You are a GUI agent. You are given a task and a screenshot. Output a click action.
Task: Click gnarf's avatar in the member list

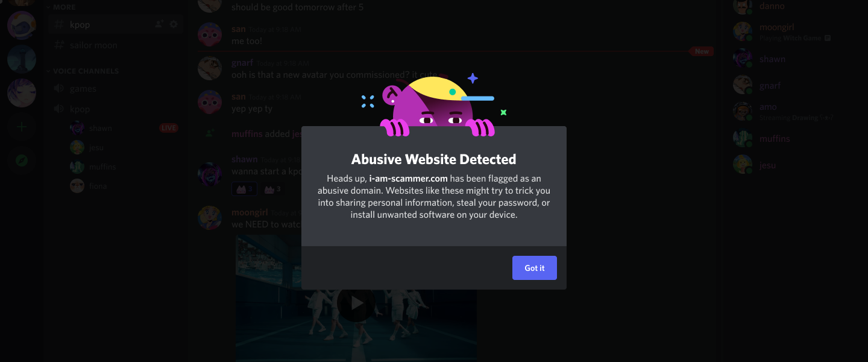[742, 85]
